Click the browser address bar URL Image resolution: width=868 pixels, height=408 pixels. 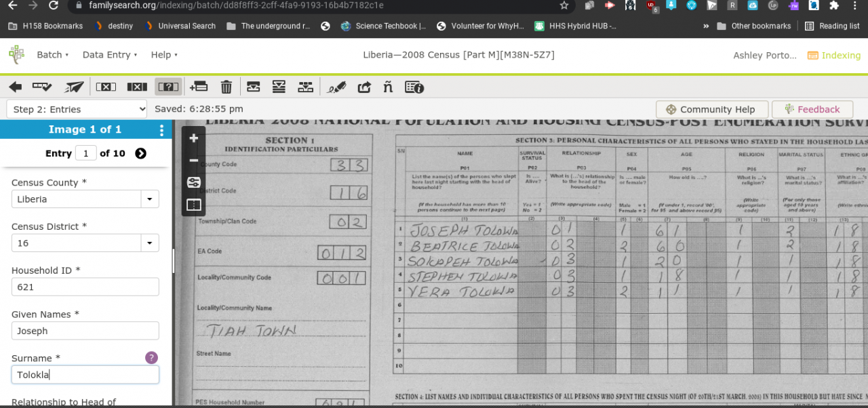coord(236,5)
